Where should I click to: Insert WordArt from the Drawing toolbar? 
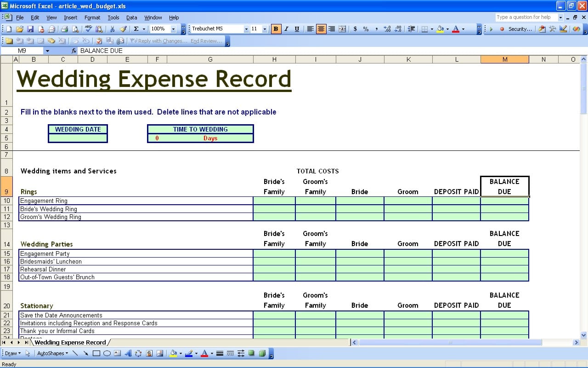click(x=128, y=353)
